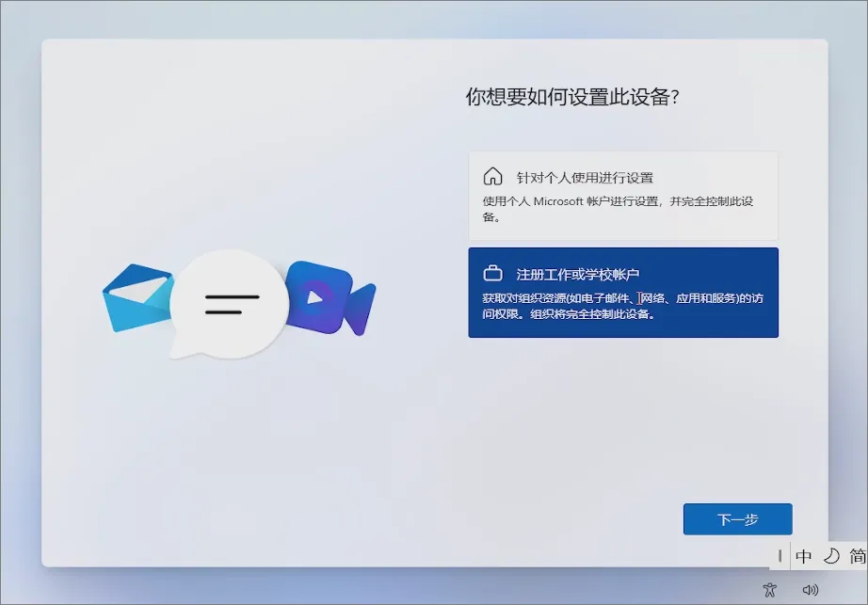
Task: Click the IME cursor indicator near 中
Action: tap(779, 557)
